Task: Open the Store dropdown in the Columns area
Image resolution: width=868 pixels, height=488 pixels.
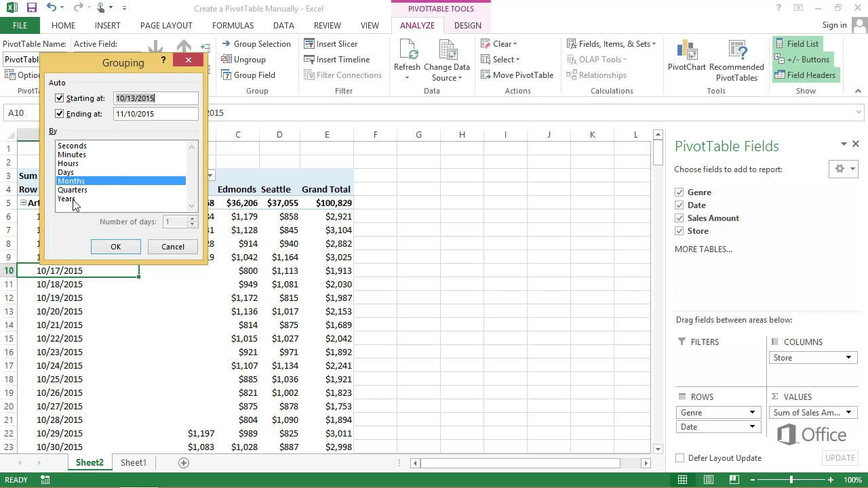Action: click(848, 357)
